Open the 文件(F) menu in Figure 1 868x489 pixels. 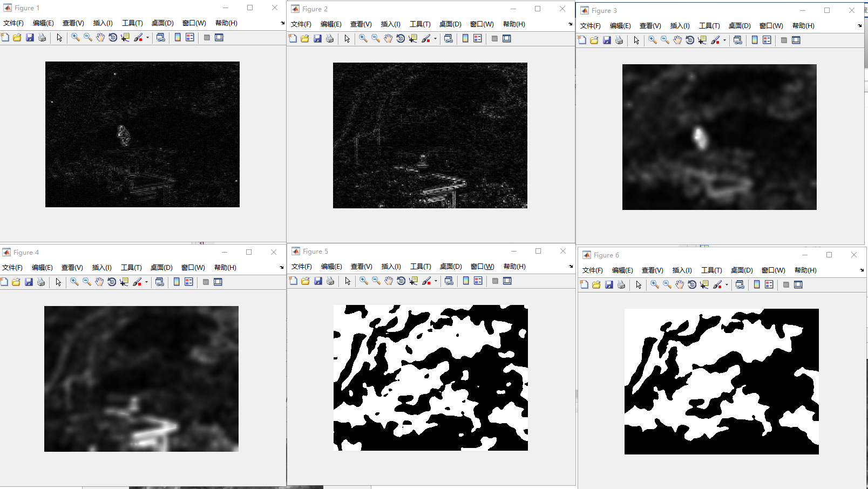click(x=12, y=23)
